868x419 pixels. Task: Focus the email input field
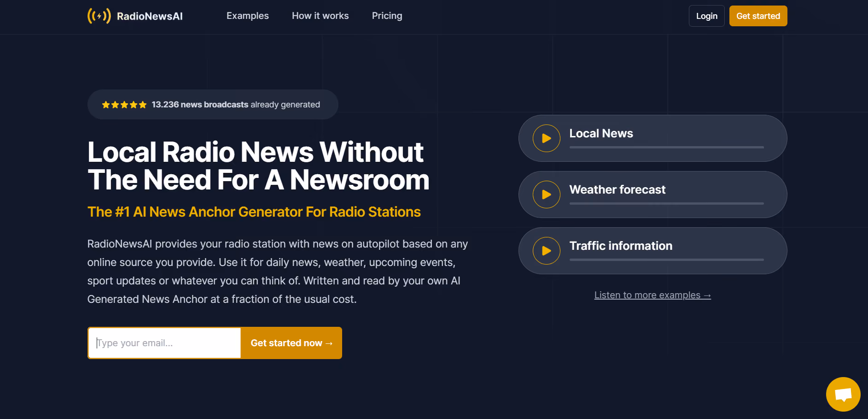point(165,343)
